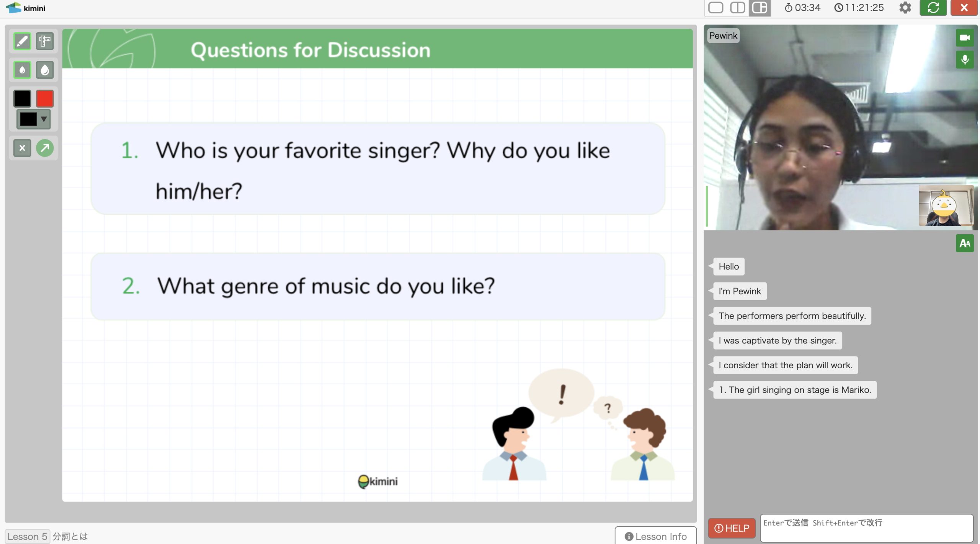The image size is (980, 544).
Task: Click the elapsed timer 03:34
Action: (x=802, y=8)
